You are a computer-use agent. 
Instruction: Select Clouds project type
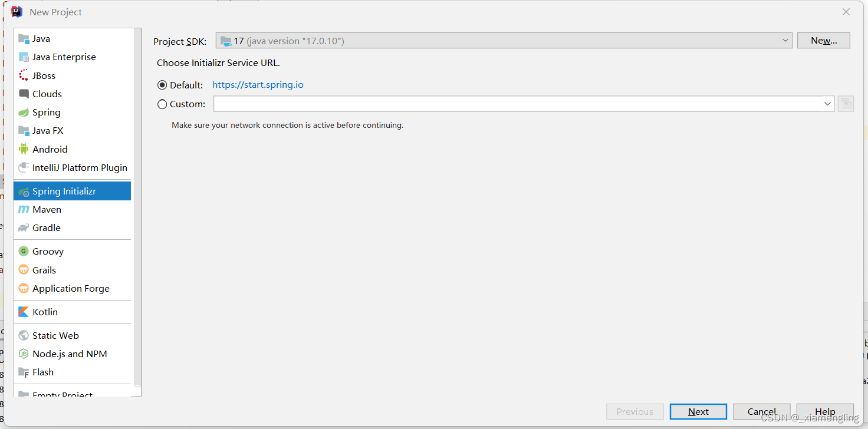(x=72, y=94)
